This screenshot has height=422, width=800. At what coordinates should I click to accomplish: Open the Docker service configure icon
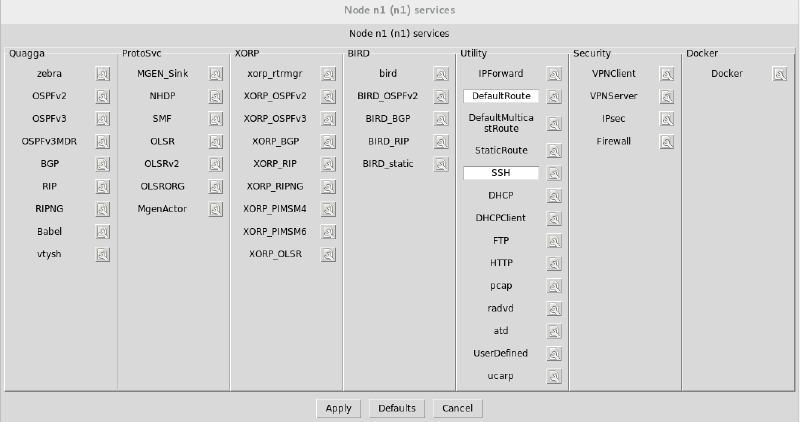click(778, 74)
